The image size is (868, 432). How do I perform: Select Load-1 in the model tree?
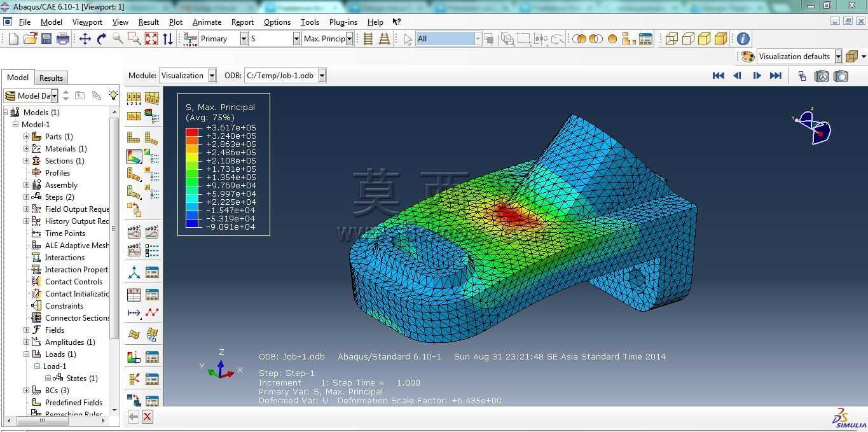pyautogui.click(x=55, y=366)
